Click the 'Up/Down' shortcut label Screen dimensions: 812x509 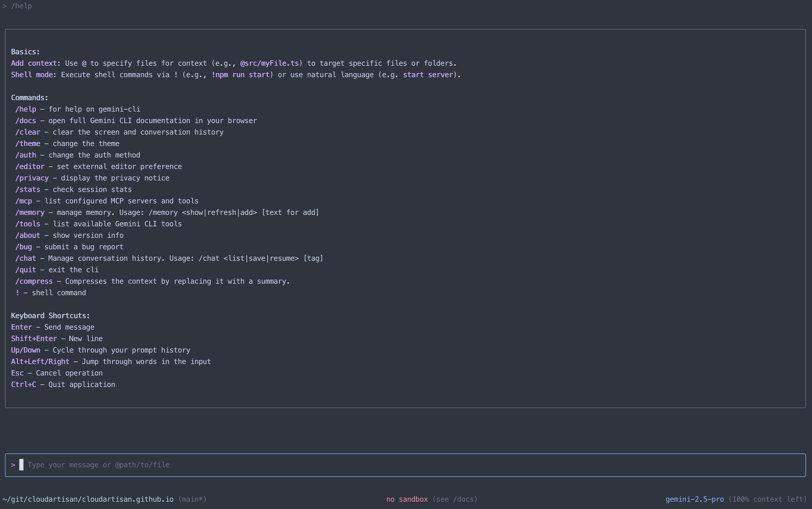(x=26, y=350)
